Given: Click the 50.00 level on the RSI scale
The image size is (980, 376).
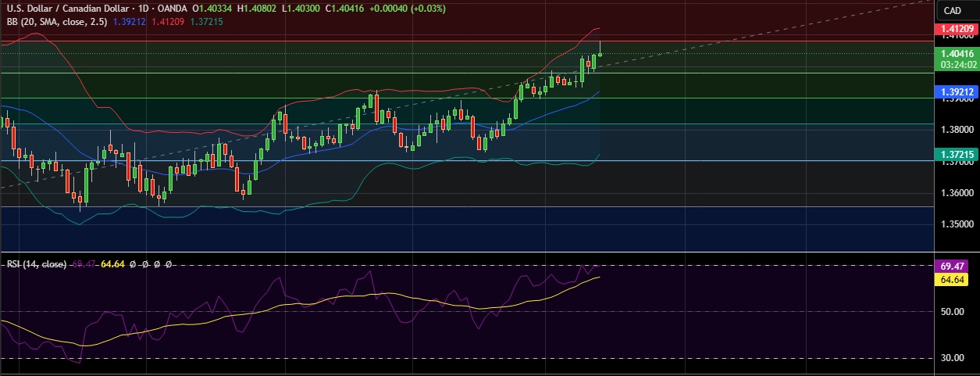Looking at the screenshot, I should coord(951,312).
